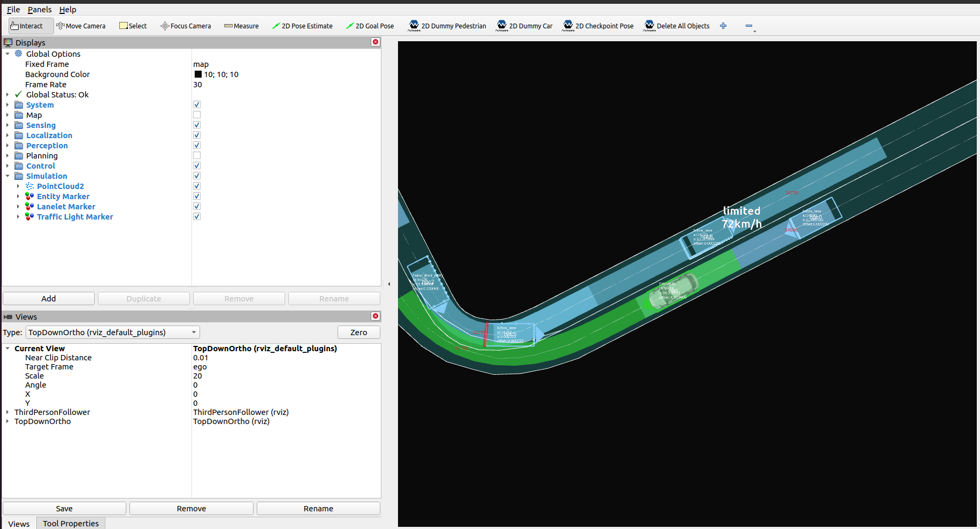The image size is (980, 529).
Task: Pick the 2D Goal Pose tool
Action: (370, 26)
